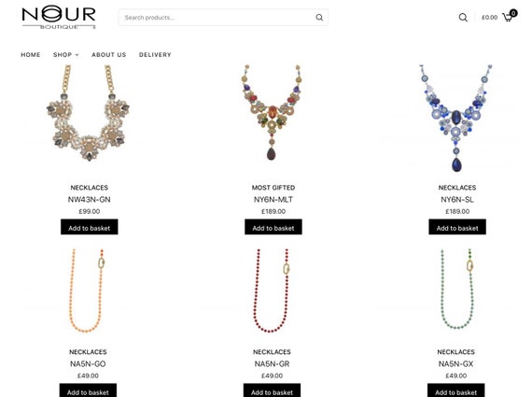
Task: View the multicolour NY6N-MLT necklace photo
Action: [x=272, y=113]
